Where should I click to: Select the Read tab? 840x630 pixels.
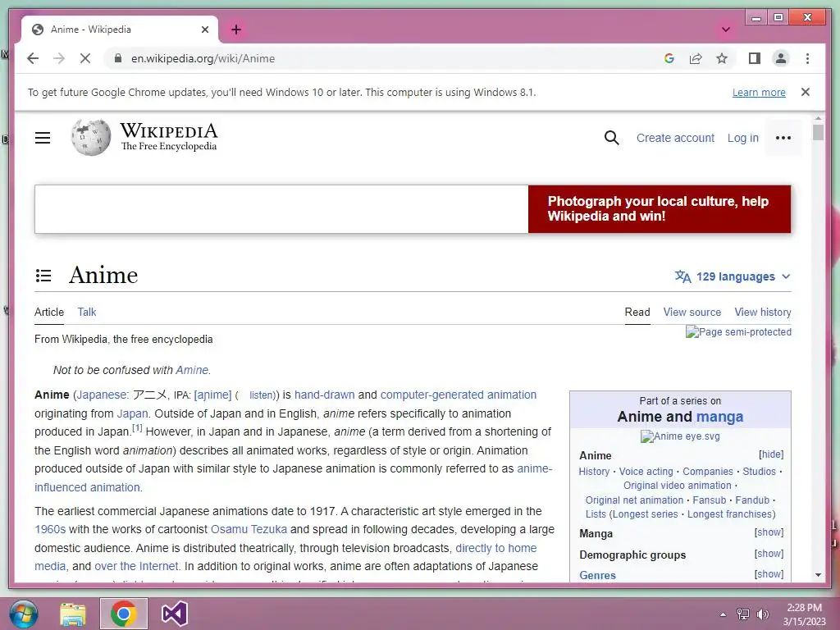[637, 312]
